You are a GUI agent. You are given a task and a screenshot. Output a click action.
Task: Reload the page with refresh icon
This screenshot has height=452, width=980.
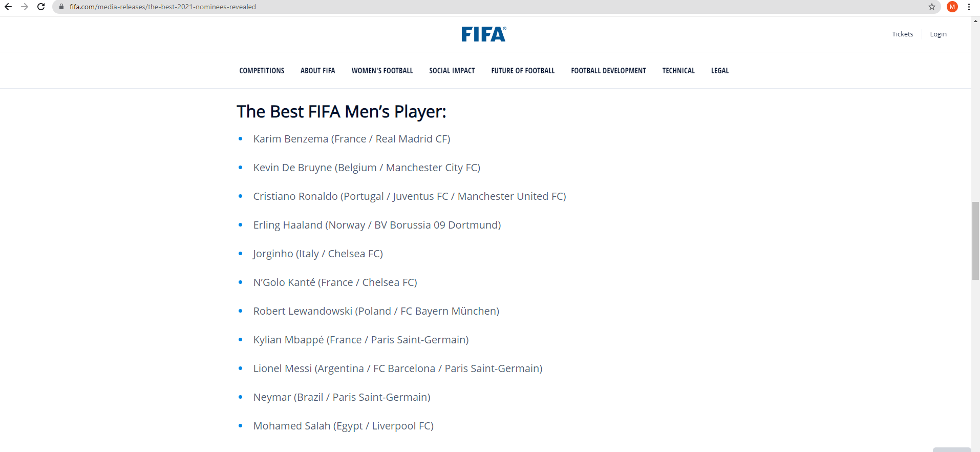[x=41, y=7]
